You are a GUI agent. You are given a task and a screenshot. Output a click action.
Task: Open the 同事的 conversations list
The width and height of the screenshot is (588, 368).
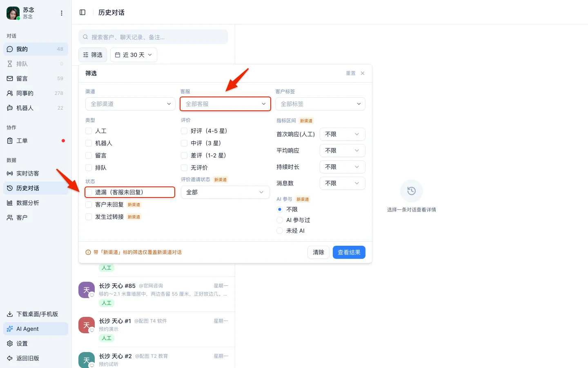[36, 93]
